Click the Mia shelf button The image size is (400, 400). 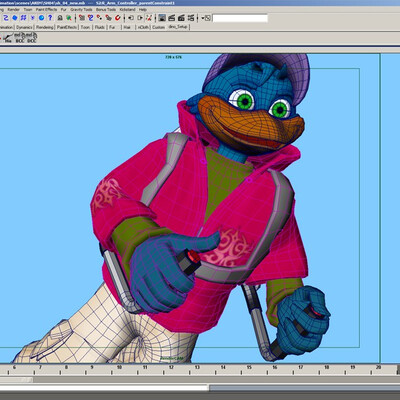8,37
